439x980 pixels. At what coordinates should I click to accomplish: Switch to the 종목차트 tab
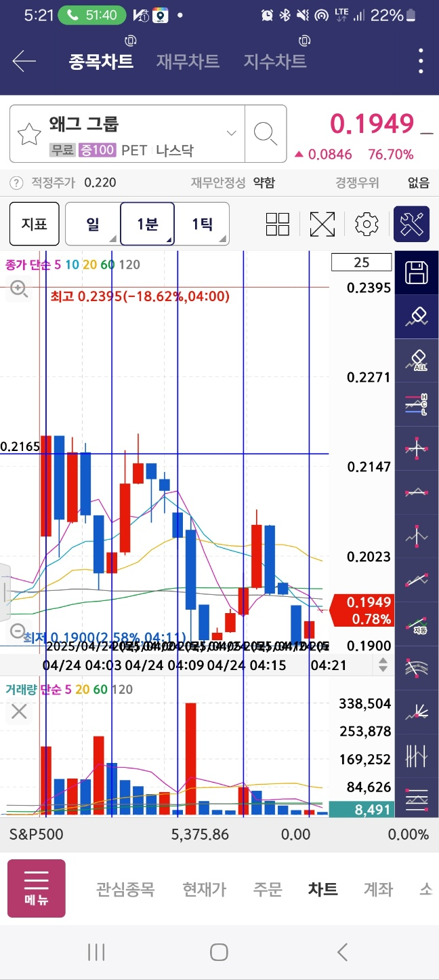101,62
